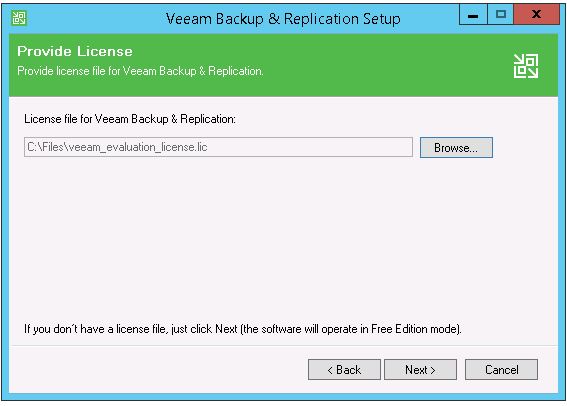
Task: Proceed to the next step with Next
Action: pos(420,369)
